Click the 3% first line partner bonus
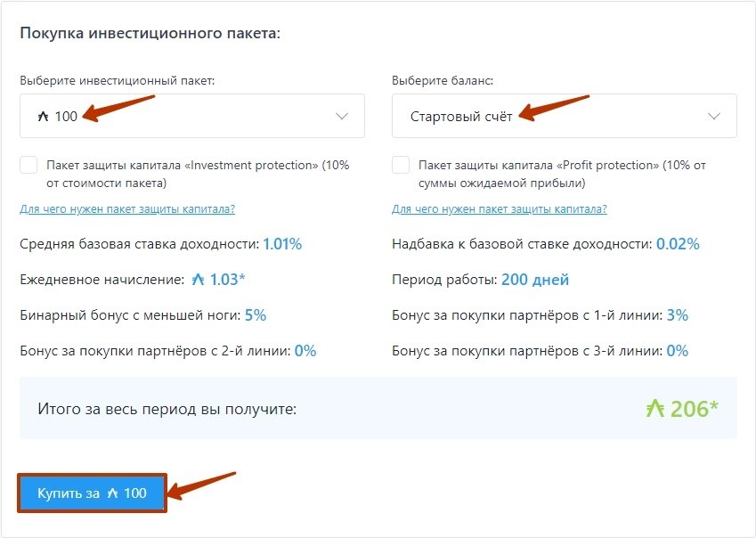The height and width of the screenshot is (538, 756). (x=678, y=315)
